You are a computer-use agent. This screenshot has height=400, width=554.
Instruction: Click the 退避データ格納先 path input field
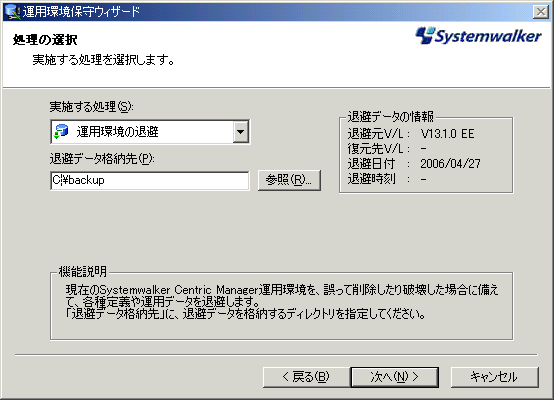coord(150,181)
